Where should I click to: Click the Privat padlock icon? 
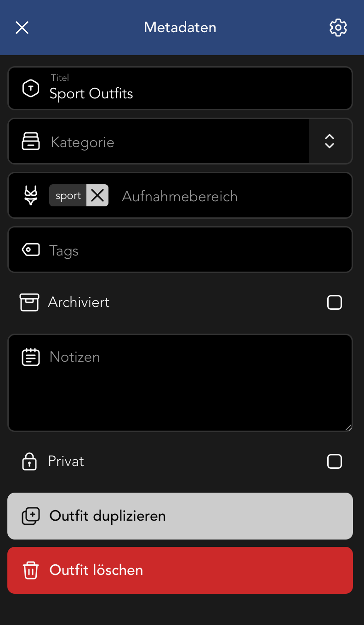click(x=29, y=461)
